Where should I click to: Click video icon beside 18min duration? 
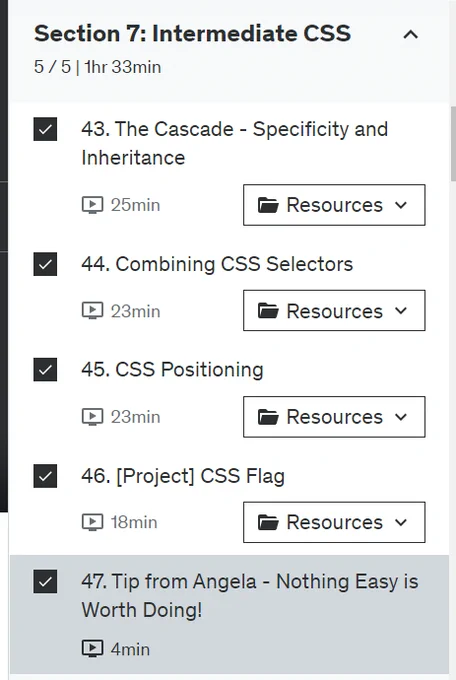click(92, 522)
